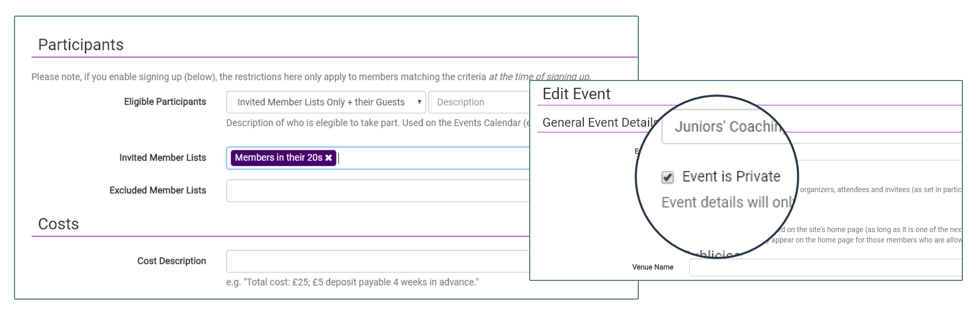Click the Invited Member Lists label
The height and width of the screenshot is (311, 980).
(163, 158)
